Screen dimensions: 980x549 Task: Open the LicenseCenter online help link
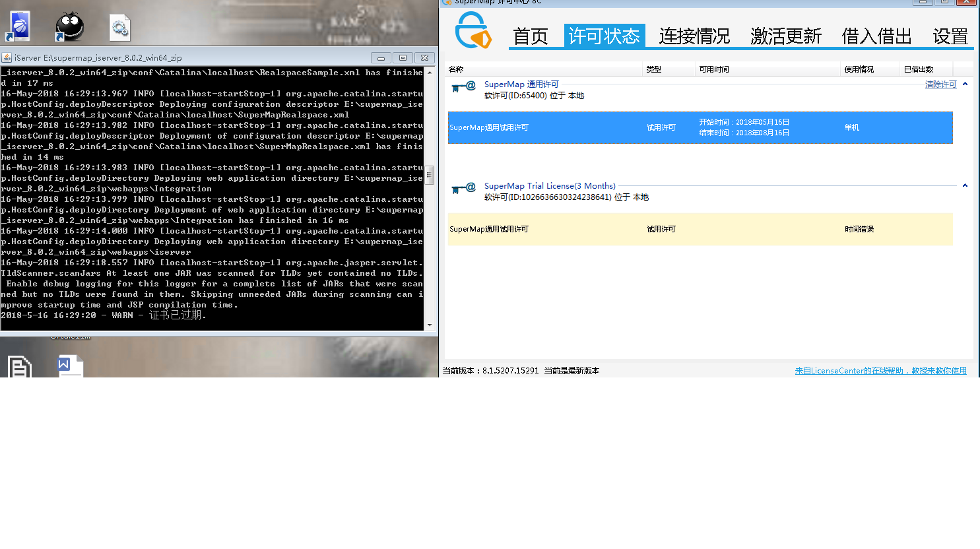880,371
